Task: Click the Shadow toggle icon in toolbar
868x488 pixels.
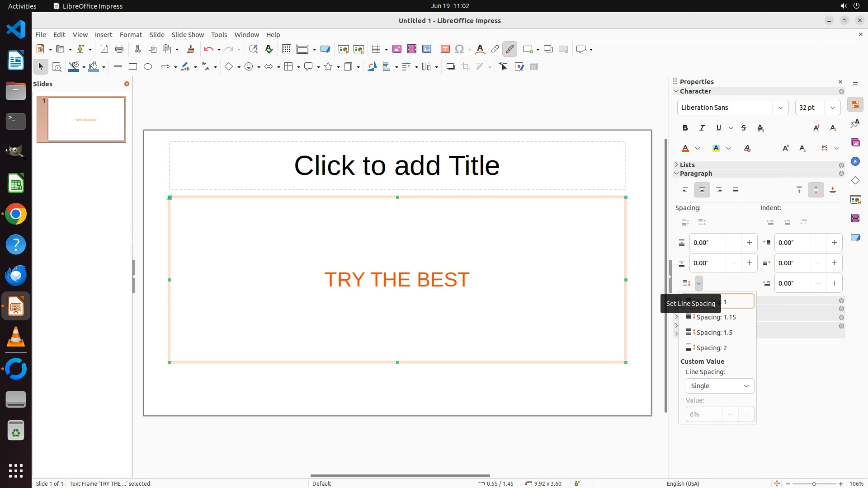Action: (450, 67)
